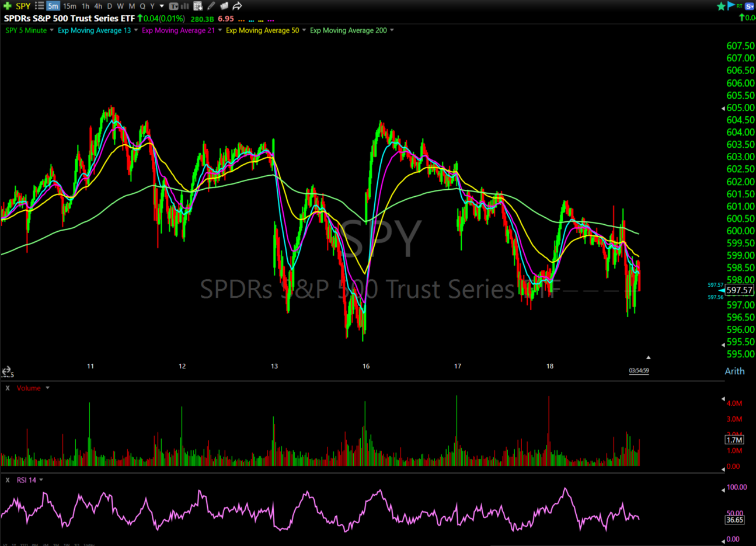756x546 pixels.
Task: Select the Yearly (Y) timeframe
Action: pyautogui.click(x=152, y=6)
